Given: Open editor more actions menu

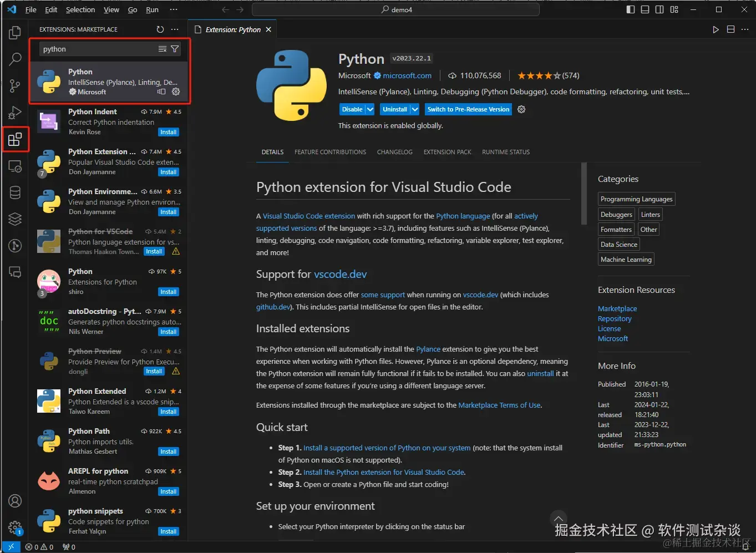Looking at the screenshot, I should (745, 29).
